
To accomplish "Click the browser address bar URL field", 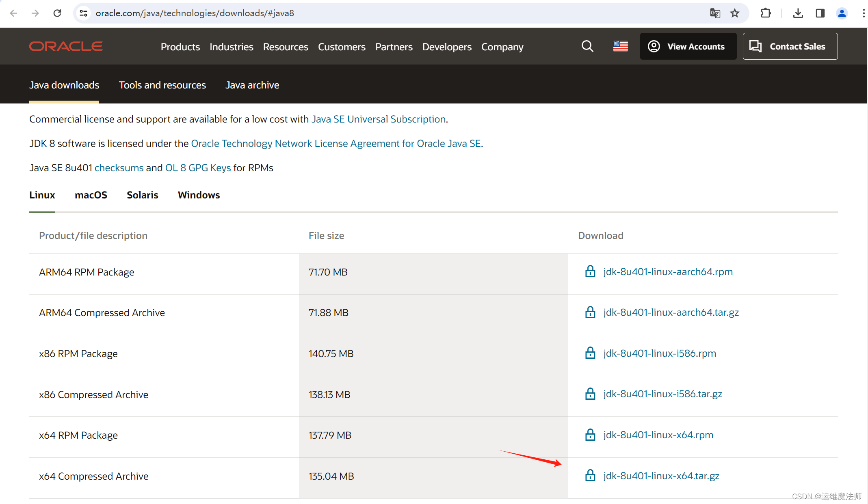I will click(x=366, y=13).
